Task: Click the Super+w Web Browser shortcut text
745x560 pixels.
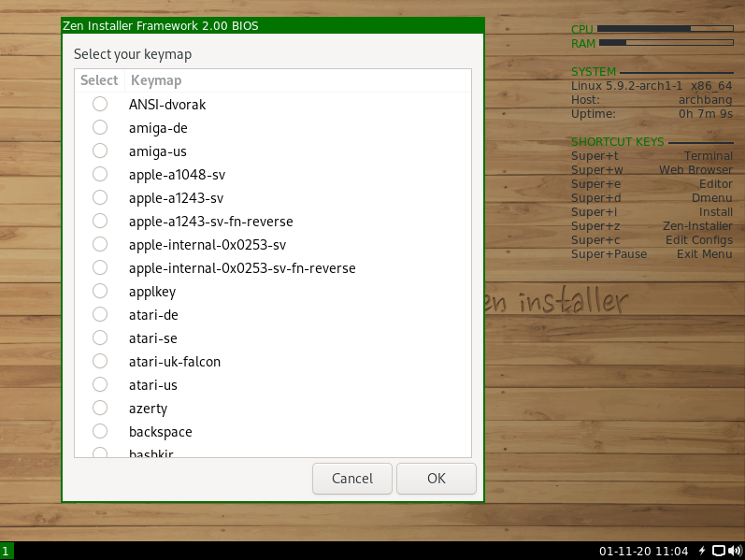Action: pyautogui.click(x=652, y=170)
